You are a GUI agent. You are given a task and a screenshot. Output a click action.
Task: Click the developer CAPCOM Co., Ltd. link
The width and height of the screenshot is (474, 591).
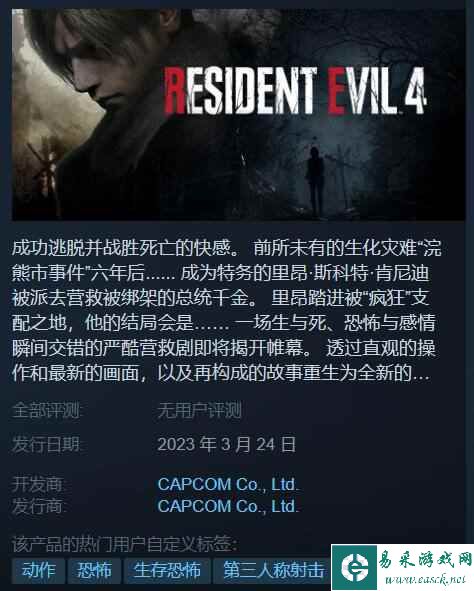click(228, 484)
